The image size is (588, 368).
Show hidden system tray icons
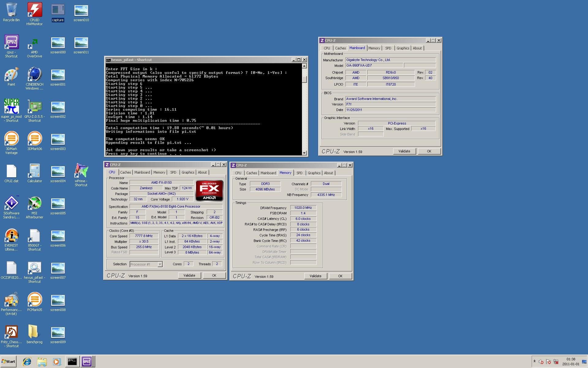click(534, 361)
